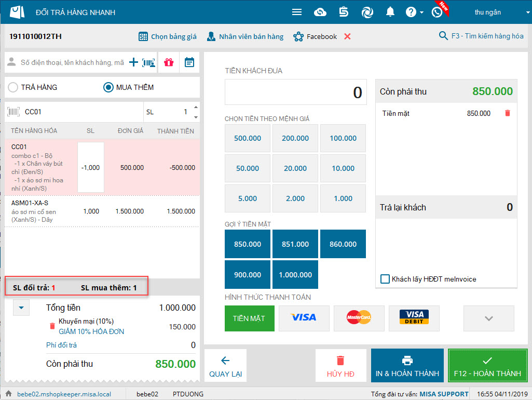Choose the 20.000 denomination button
Image resolution: width=532 pixels, height=400 pixels.
295,168
